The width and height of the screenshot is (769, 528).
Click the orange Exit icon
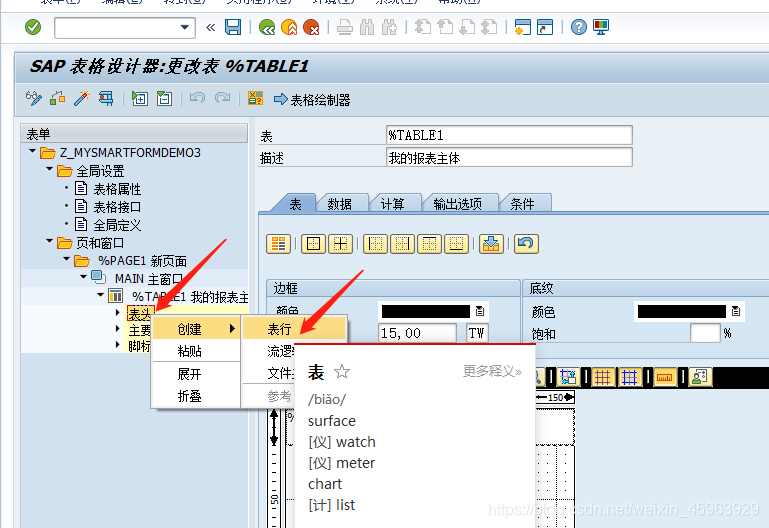pos(289,27)
